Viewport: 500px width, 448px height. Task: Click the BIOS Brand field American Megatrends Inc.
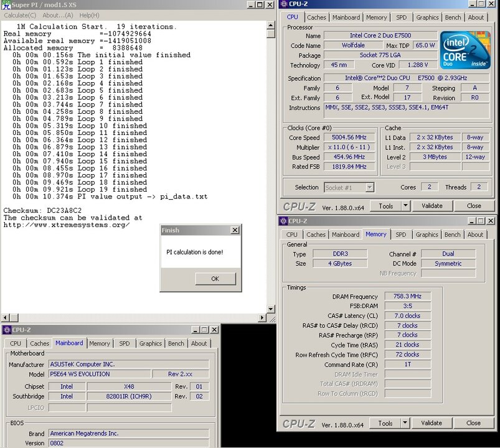(x=129, y=434)
